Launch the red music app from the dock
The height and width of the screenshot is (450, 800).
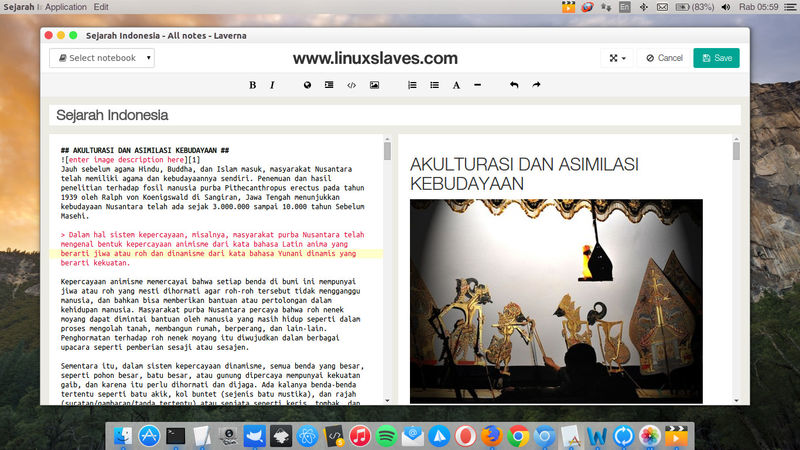click(x=360, y=436)
